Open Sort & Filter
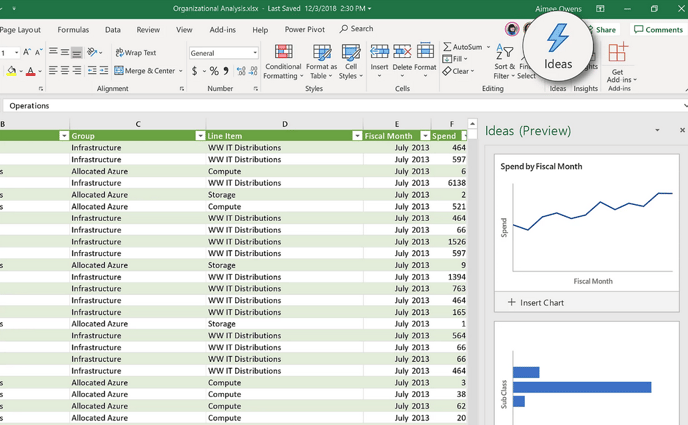The image size is (688, 425). tap(505, 62)
